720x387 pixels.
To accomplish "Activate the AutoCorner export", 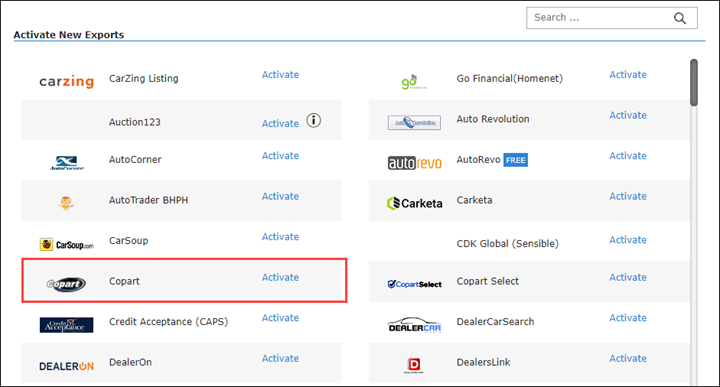I will (x=280, y=156).
